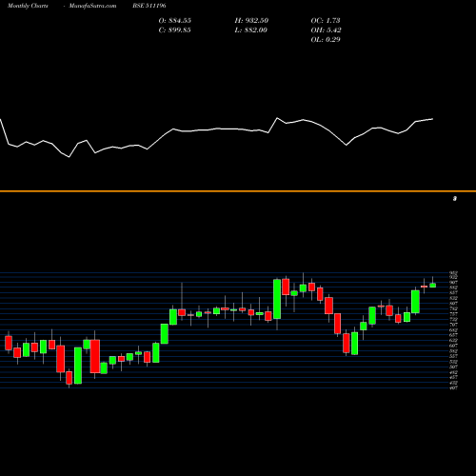This screenshot has width=476, height=476.
Task: Click the "OC: 1.73" reading
Action: coord(326,21)
